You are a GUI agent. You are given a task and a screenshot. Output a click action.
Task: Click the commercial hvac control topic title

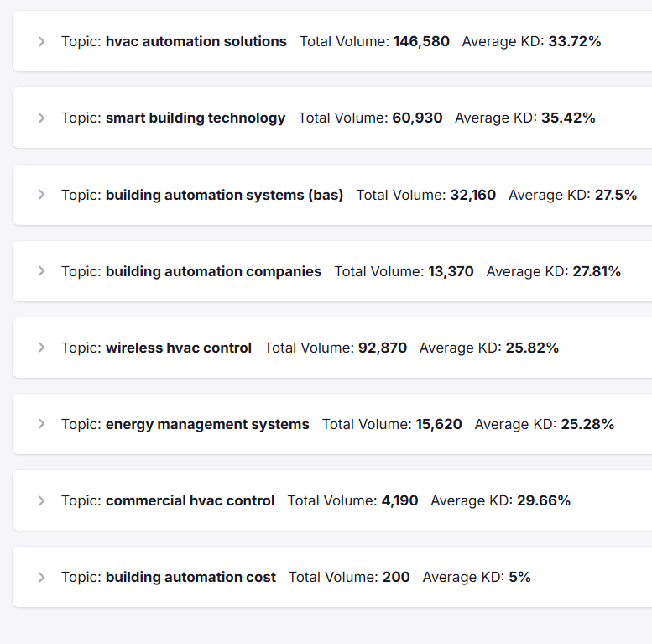point(190,500)
